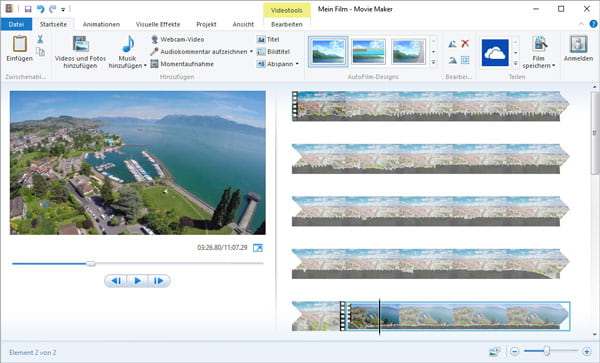Viewport: 600px width, 363px height.
Task: Click the video preview monitor
Action: click(x=138, y=163)
